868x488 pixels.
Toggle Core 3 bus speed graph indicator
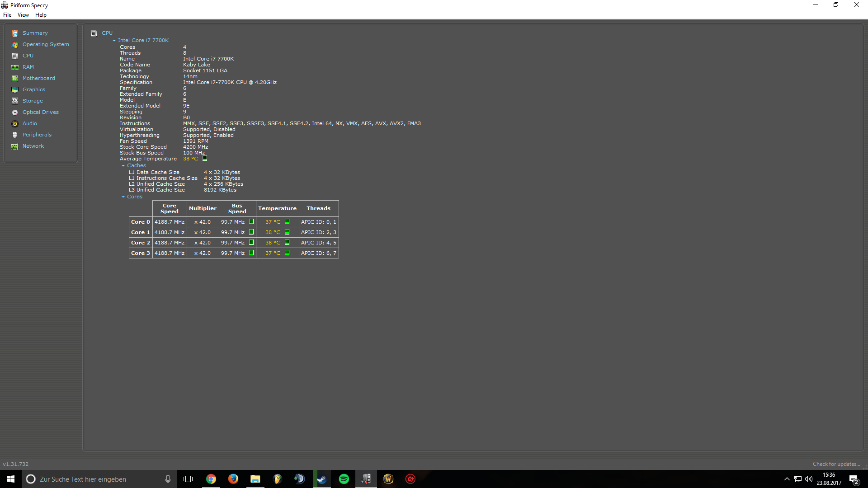pos(251,253)
